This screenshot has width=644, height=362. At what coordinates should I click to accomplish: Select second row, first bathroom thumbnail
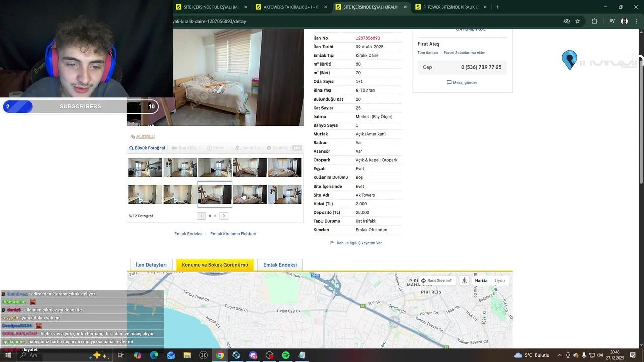[145, 194]
